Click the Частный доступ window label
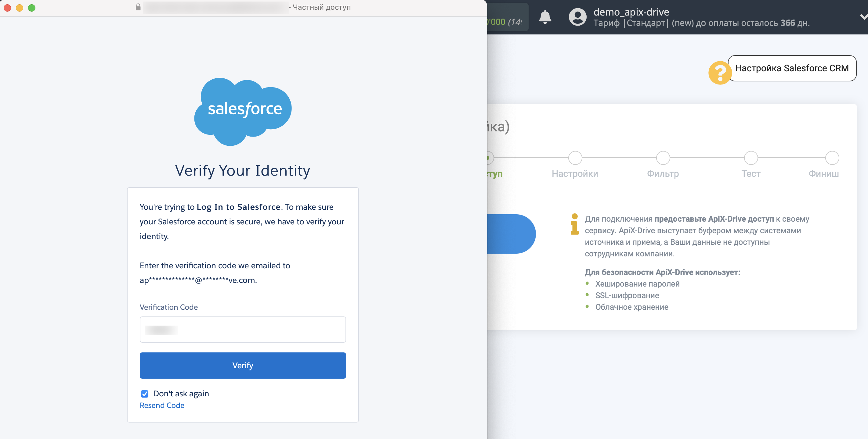This screenshot has width=868, height=439. [x=321, y=7]
